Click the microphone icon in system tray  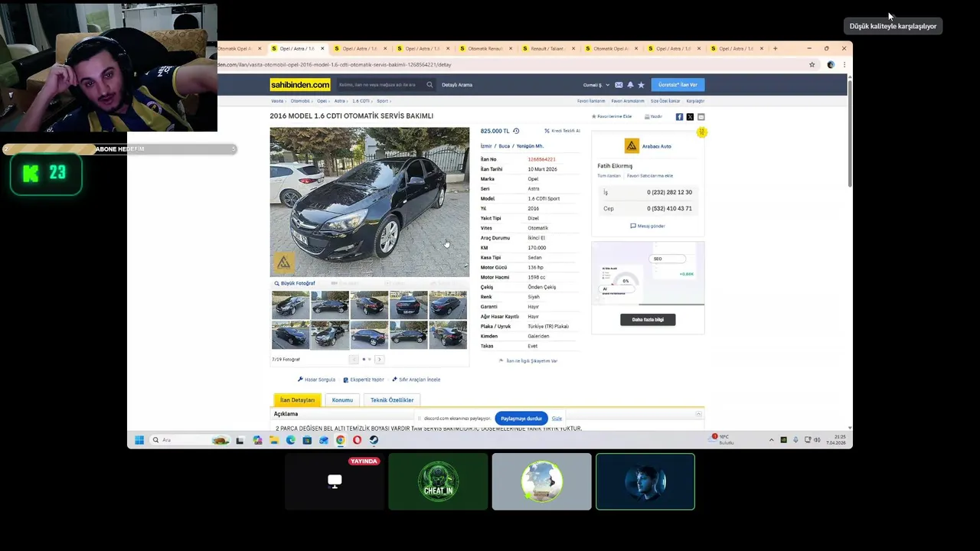click(795, 440)
